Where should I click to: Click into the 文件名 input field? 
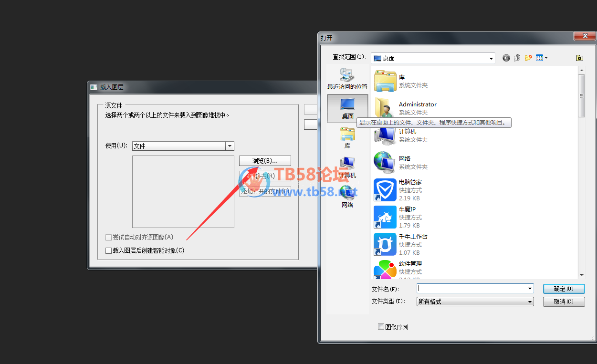click(x=471, y=288)
